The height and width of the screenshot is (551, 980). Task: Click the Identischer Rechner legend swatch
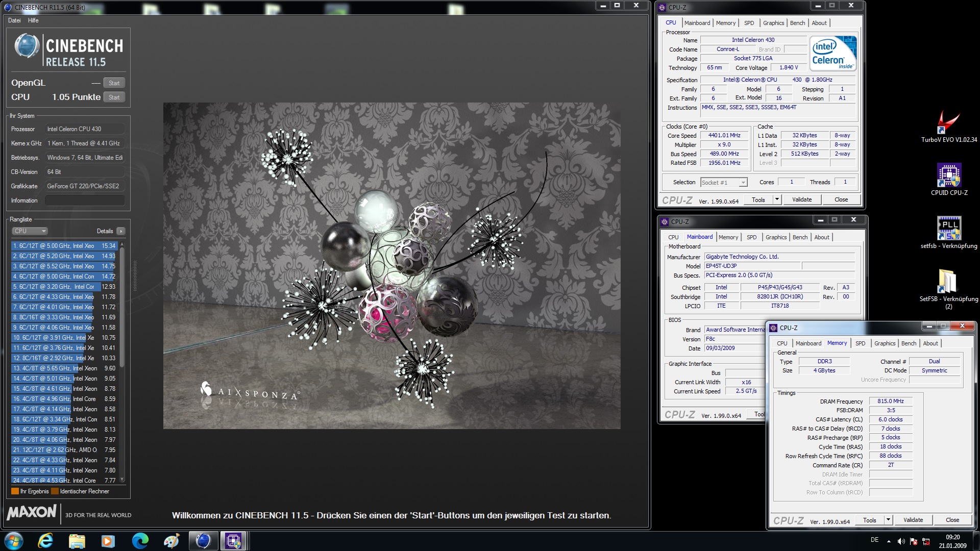[x=55, y=491]
